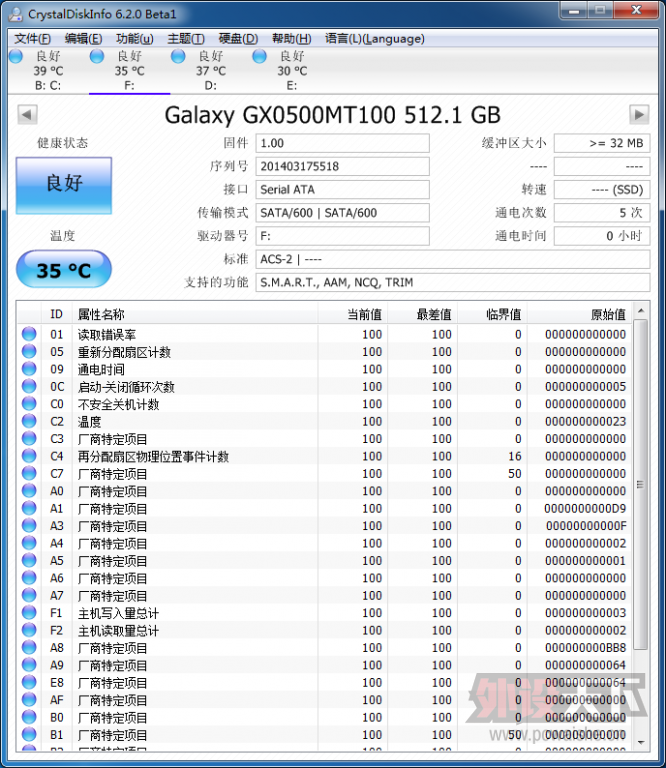Viewport: 666px width, 768px height.
Task: Click the drive letter field F:
Action: coord(342,236)
